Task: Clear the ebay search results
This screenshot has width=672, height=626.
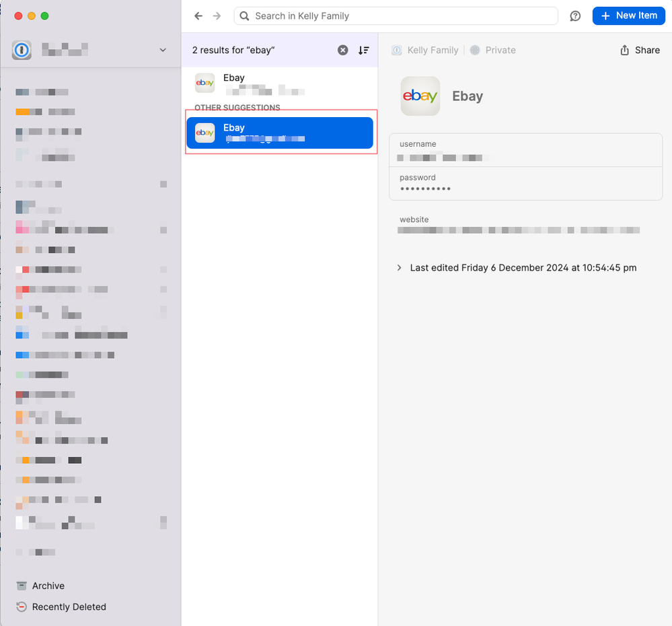Action: 343,50
